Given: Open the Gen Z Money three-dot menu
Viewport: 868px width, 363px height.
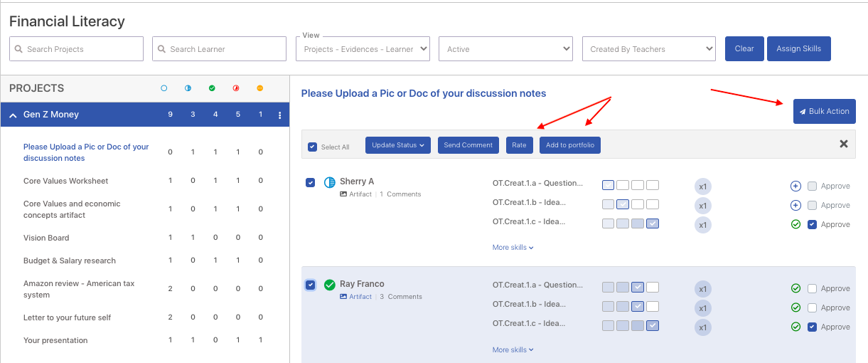Looking at the screenshot, I should (280, 115).
